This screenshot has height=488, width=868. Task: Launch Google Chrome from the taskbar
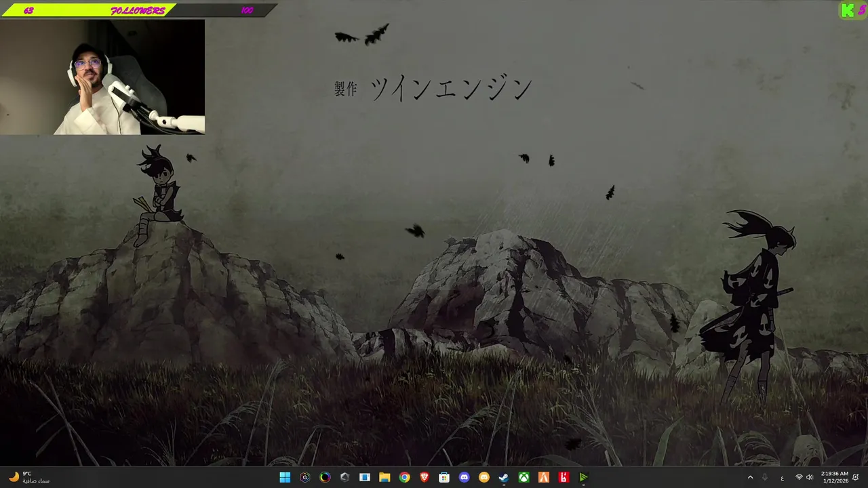click(x=404, y=477)
